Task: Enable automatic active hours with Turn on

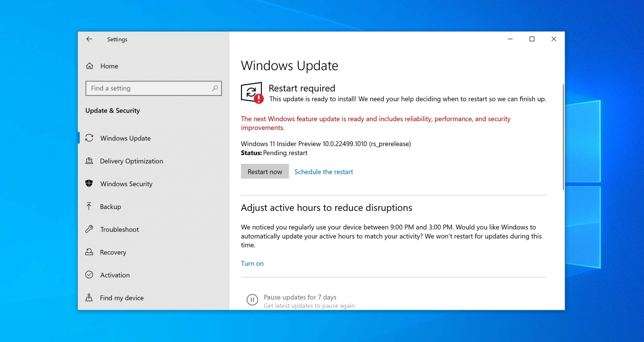Action: click(253, 263)
